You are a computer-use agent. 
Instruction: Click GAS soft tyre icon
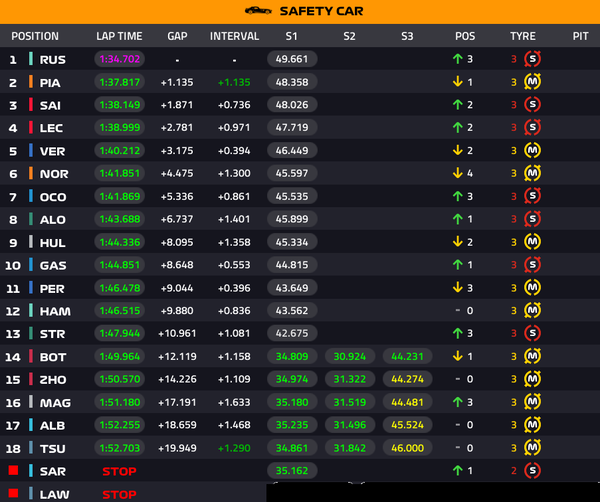(532, 264)
